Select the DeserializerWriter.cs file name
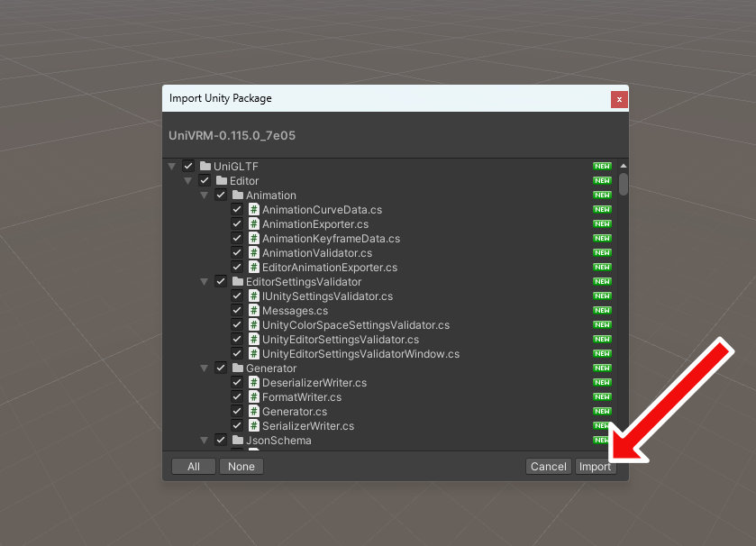This screenshot has height=546, width=756. pos(314,383)
